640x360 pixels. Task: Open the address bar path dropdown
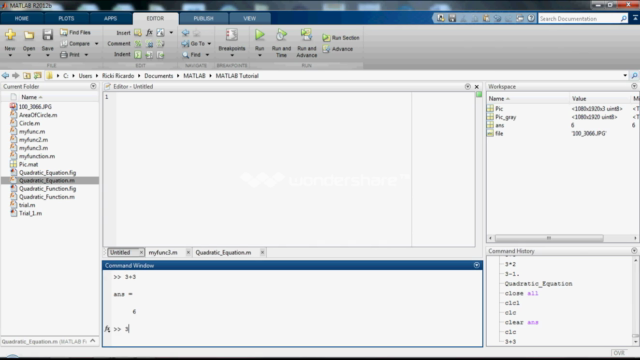625,76
